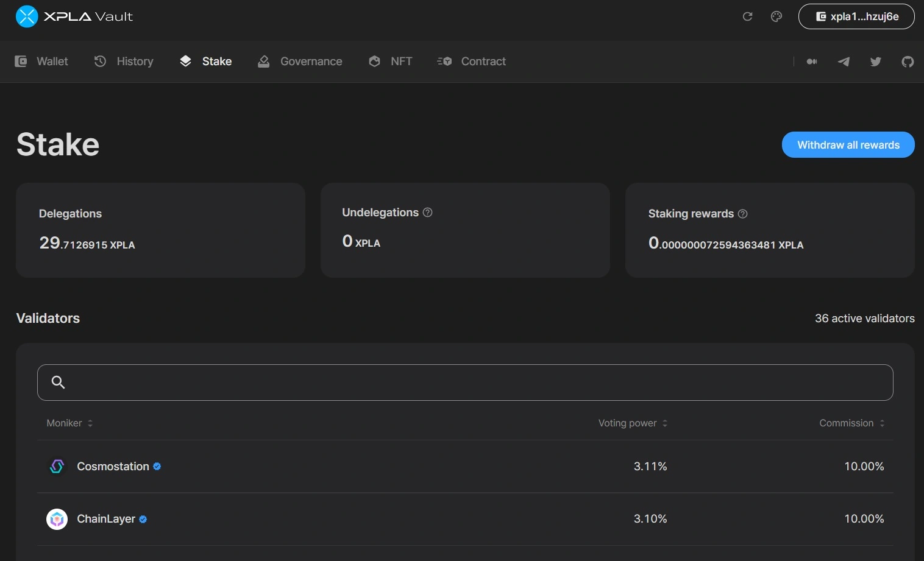Click the XPLA Vault logo
This screenshot has height=561, width=924.
coord(74,16)
